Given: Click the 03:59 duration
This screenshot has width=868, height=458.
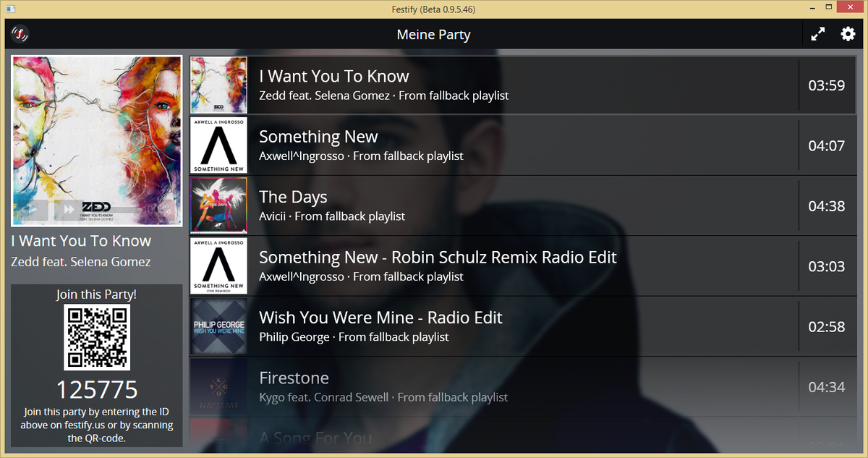Looking at the screenshot, I should pos(827,85).
